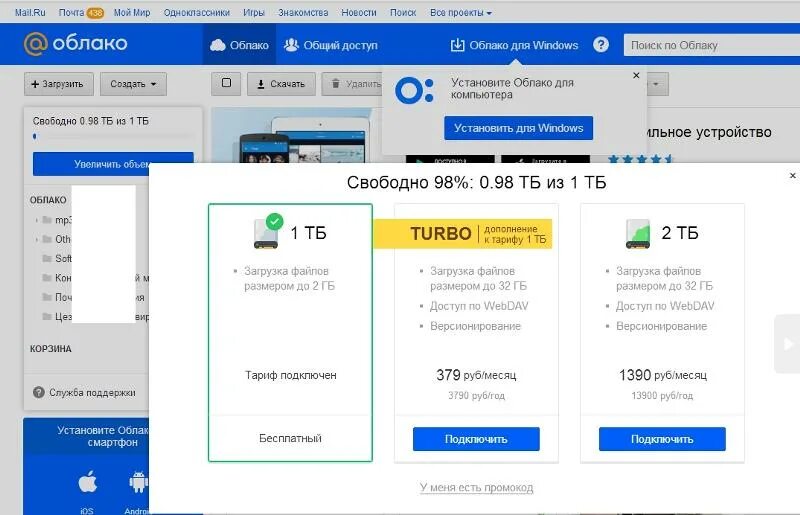Select the Soft folder
800x515 pixels.
(x=57, y=258)
